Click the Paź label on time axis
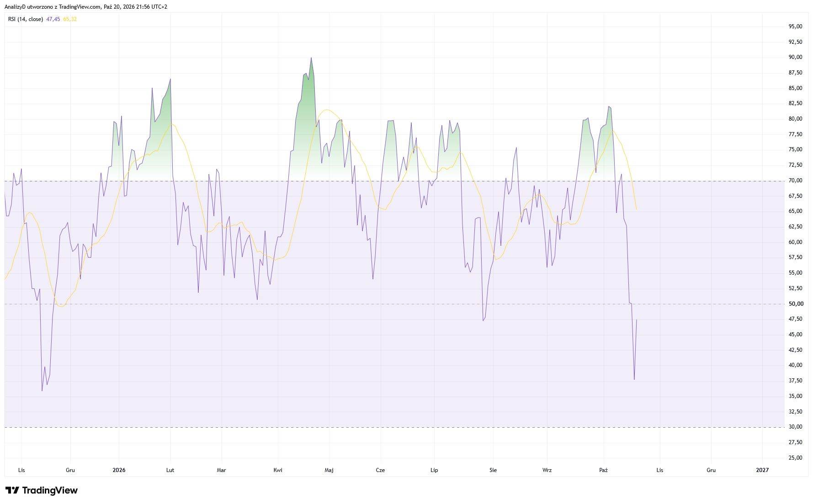Viewport: 813px width, 504px height. point(603,470)
